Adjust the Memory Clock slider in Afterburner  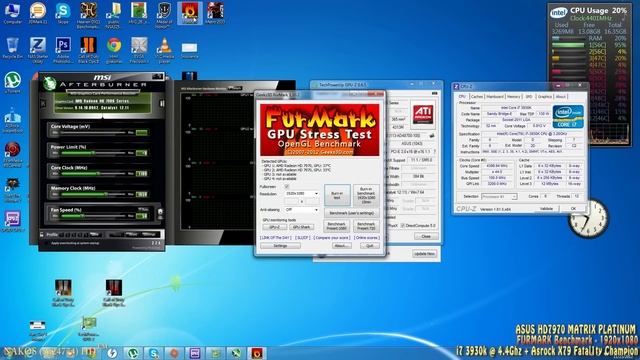pyautogui.click(x=93, y=194)
